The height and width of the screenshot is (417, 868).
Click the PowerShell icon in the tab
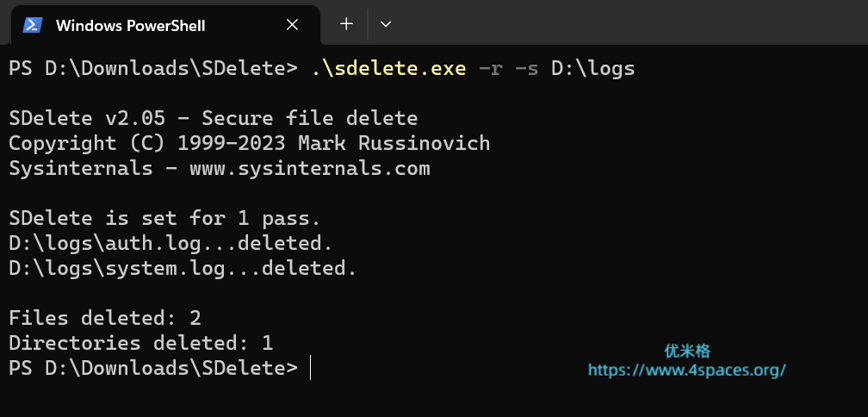point(33,25)
